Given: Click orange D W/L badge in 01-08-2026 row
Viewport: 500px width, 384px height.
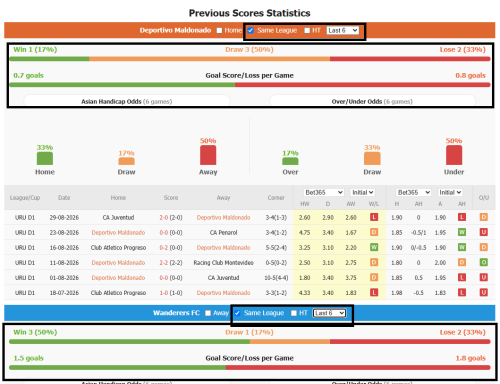Looking at the screenshot, I should 374,277.
